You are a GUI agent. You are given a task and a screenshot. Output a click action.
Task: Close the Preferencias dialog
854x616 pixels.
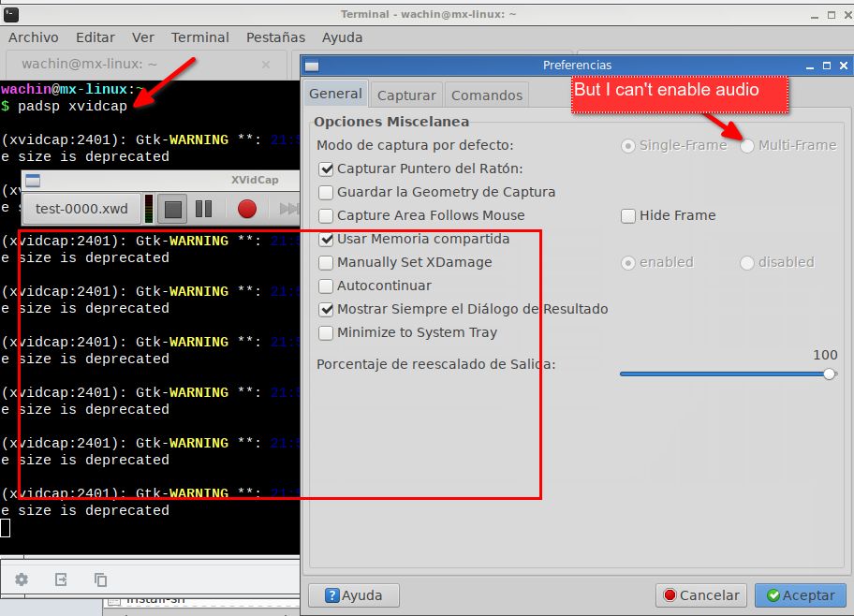[844, 66]
